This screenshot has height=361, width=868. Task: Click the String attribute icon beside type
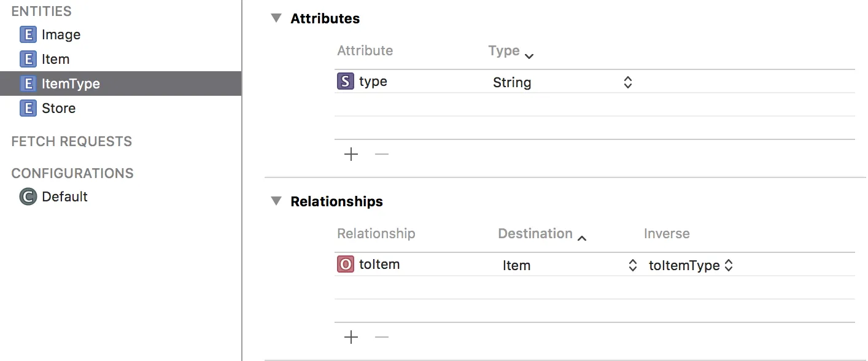click(346, 82)
